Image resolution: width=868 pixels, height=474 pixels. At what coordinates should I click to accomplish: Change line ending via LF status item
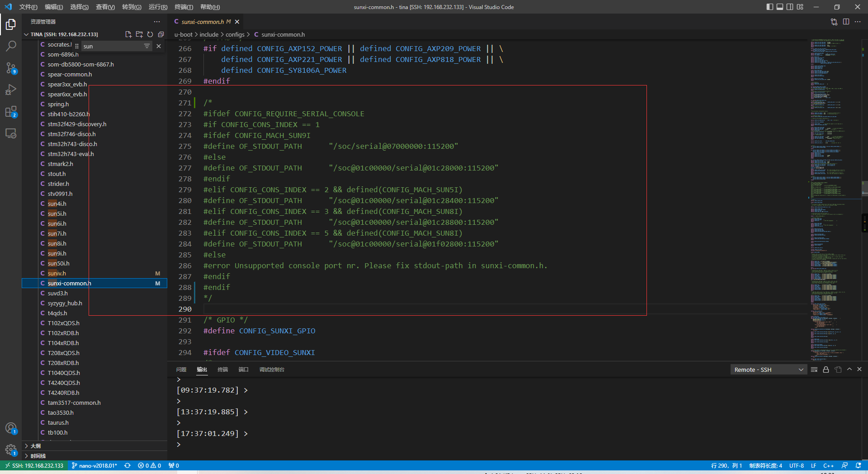814,465
